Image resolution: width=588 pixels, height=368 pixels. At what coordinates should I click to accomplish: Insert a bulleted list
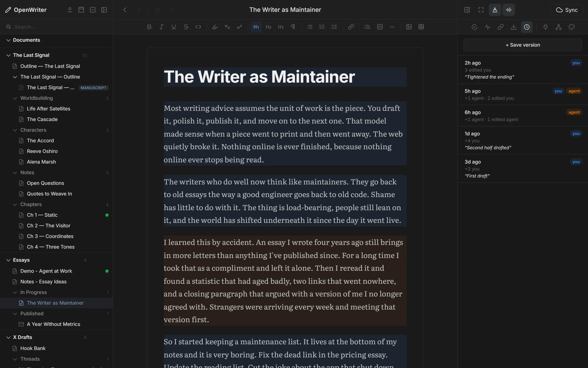pos(310,27)
